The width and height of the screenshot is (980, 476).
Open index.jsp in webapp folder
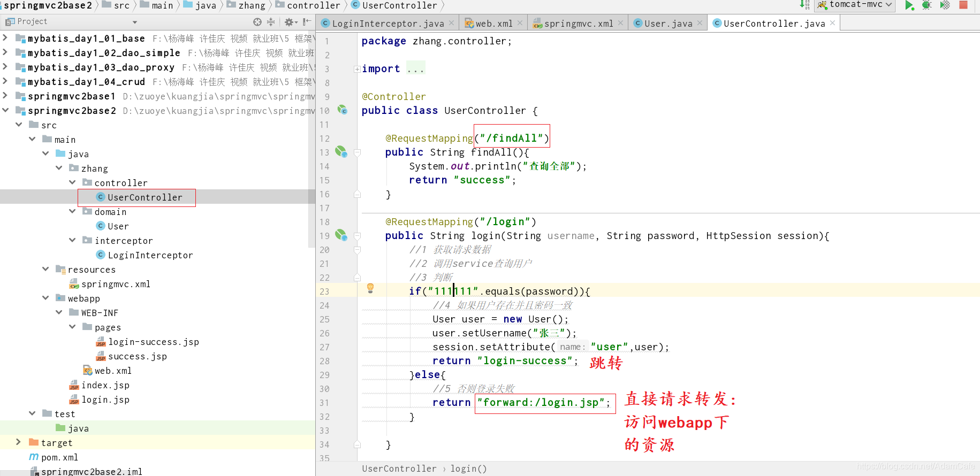[99, 385]
